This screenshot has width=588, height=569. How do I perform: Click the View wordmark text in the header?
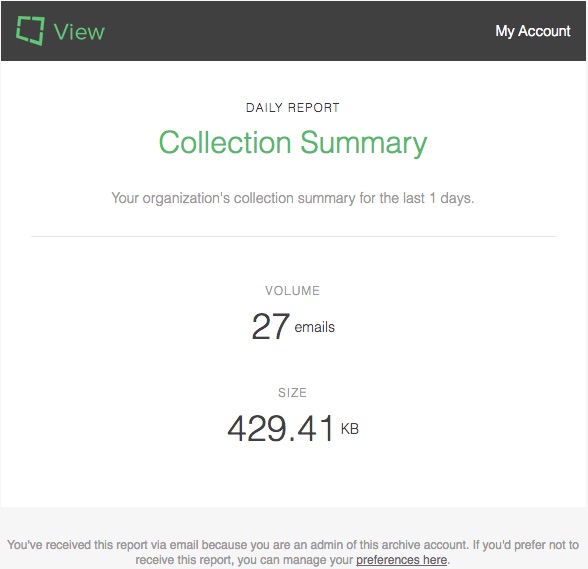[79, 32]
